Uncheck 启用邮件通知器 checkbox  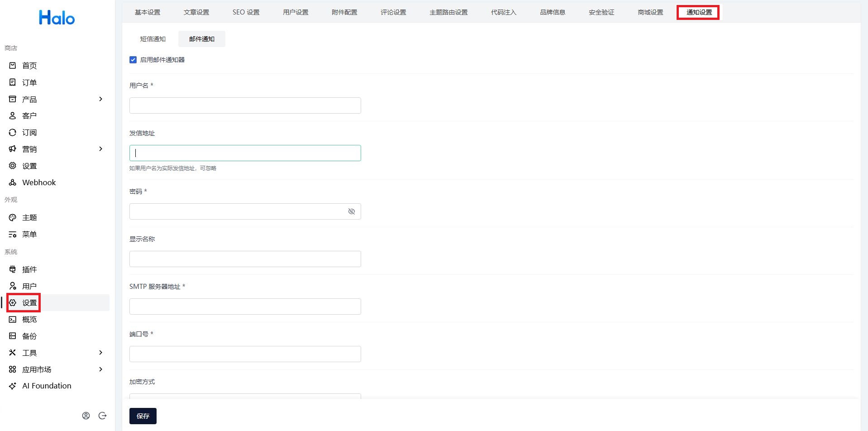coord(133,60)
